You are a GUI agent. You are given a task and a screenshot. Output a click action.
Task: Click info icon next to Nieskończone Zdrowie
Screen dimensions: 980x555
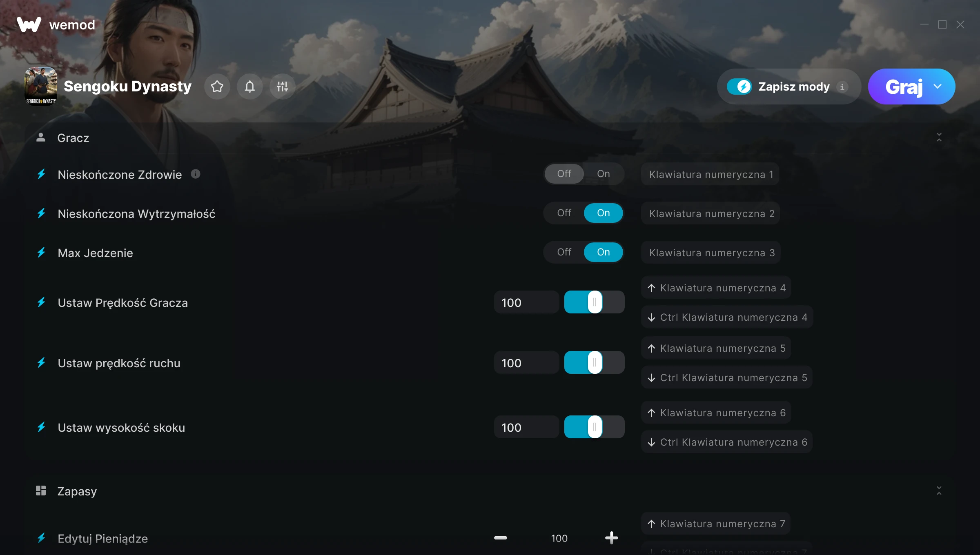(x=196, y=174)
